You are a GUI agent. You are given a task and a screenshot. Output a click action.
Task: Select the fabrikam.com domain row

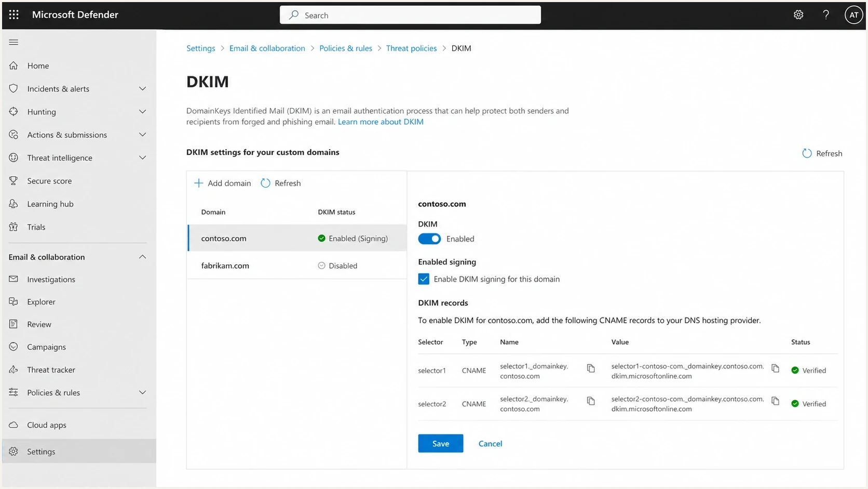click(x=297, y=266)
